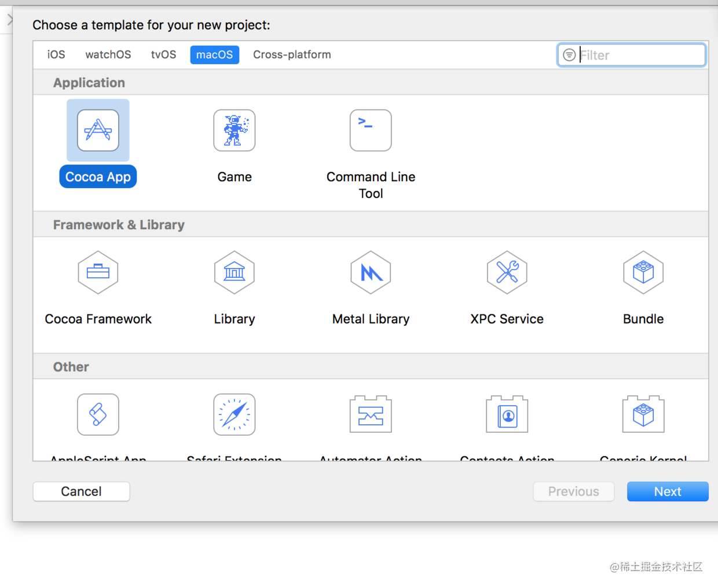Viewport: 718px width, 588px height.
Task: Click the Cocoa App label
Action: click(x=98, y=177)
